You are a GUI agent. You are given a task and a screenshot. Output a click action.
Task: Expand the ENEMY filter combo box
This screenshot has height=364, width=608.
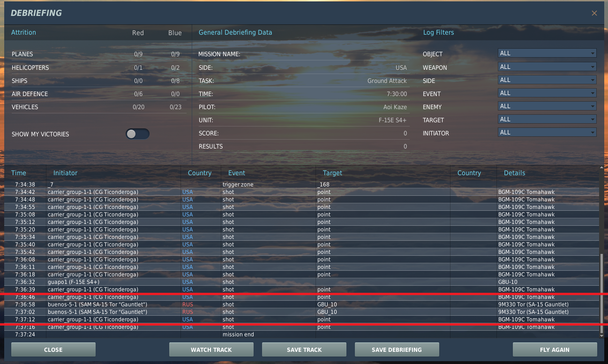coord(547,106)
